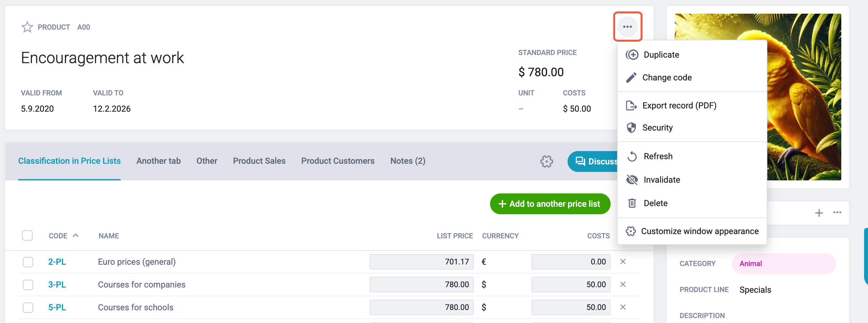Click the Duplicate plus-circle icon
Screen dimensions: 868x323
pyautogui.click(x=632, y=55)
